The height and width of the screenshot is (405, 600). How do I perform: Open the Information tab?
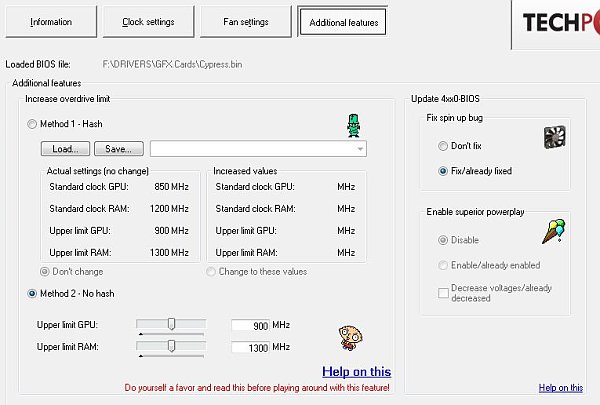click(x=51, y=22)
